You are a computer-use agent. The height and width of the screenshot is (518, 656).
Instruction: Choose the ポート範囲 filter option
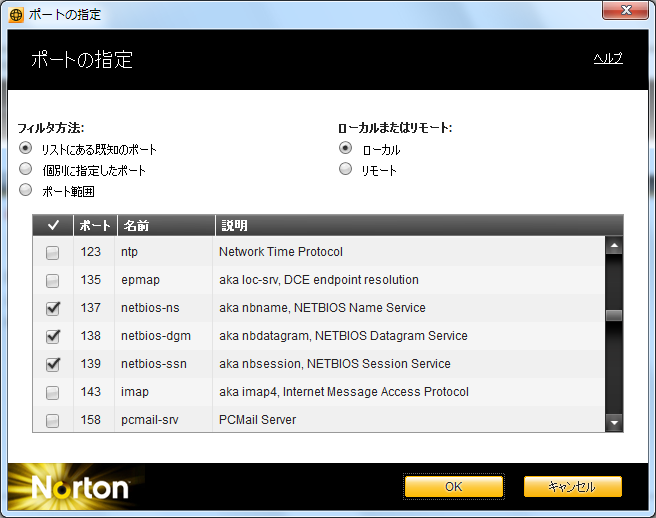click(26, 190)
